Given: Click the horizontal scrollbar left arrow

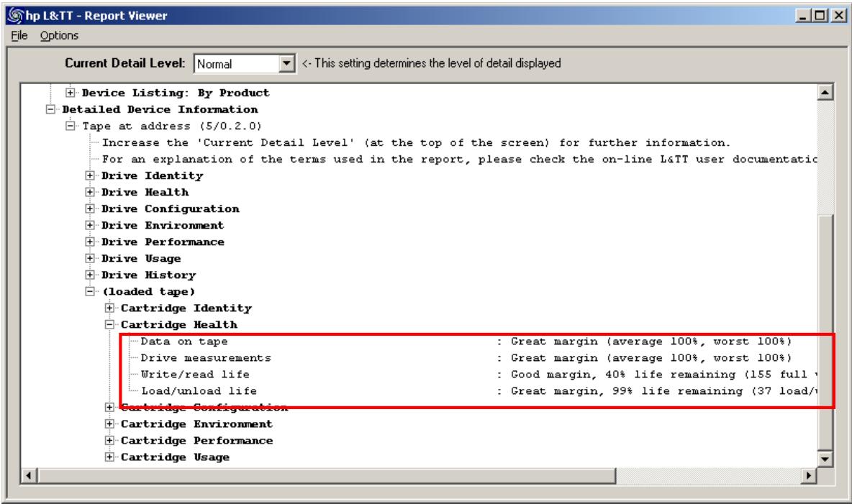Looking at the screenshot, I should coord(29,476).
